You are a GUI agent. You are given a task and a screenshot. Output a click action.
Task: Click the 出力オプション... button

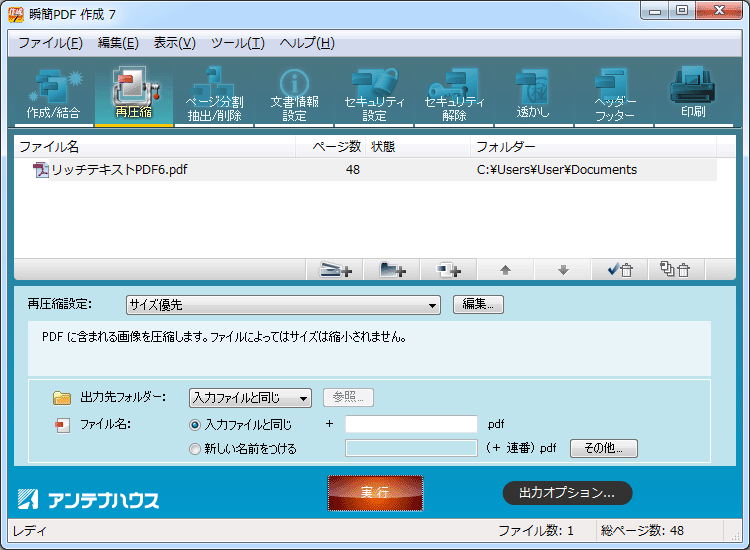tap(567, 493)
